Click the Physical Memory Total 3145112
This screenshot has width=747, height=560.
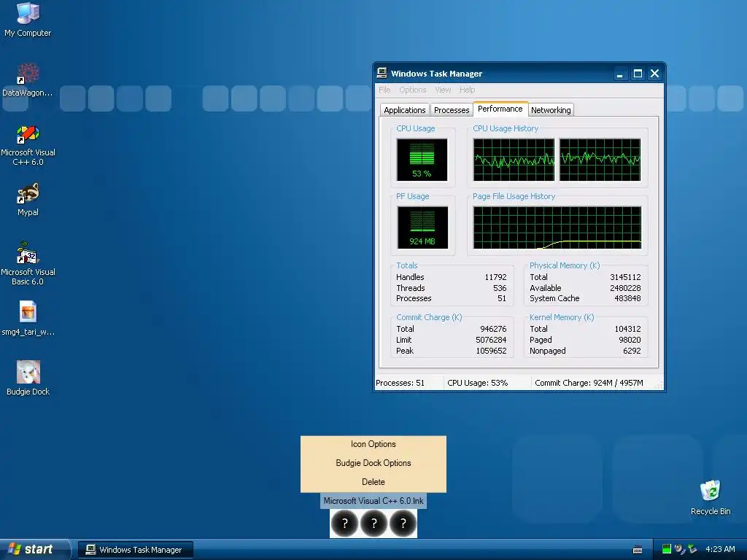(x=625, y=277)
